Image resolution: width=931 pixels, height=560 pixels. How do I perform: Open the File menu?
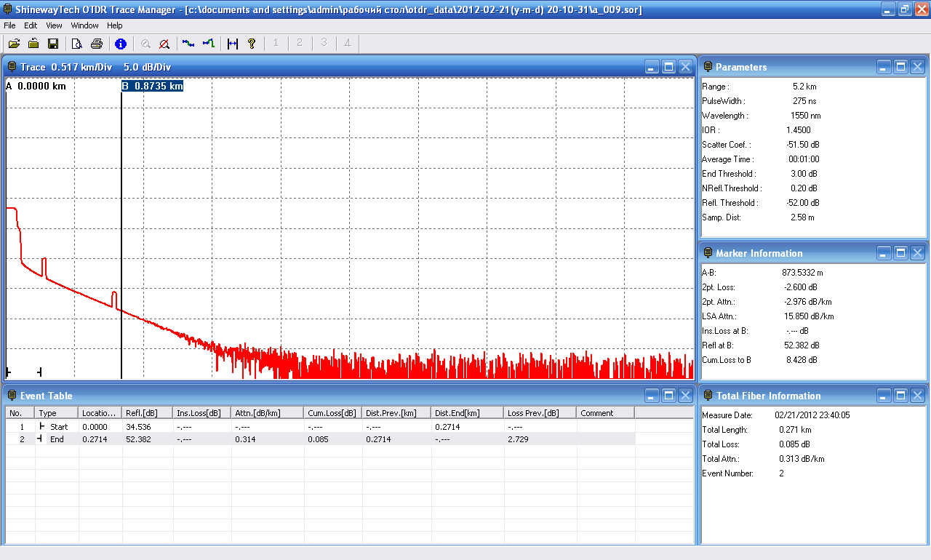[9, 25]
